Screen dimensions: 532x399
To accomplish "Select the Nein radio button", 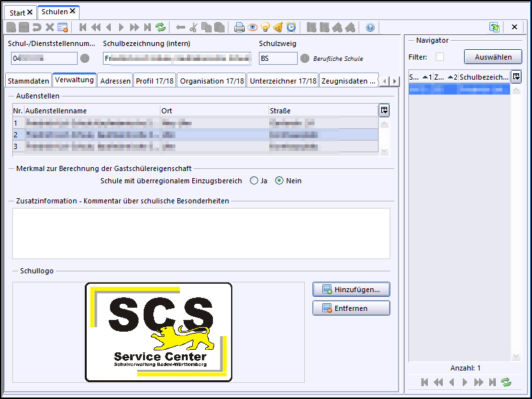I will click(280, 181).
